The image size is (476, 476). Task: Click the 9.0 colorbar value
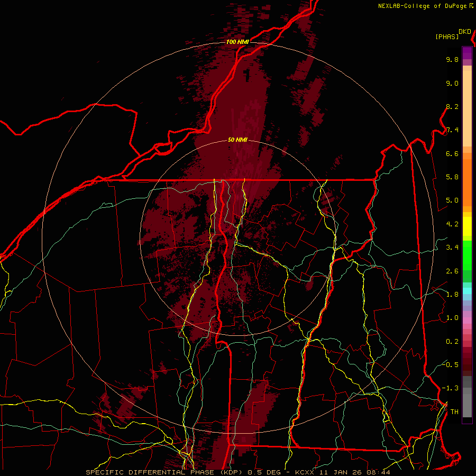click(452, 83)
